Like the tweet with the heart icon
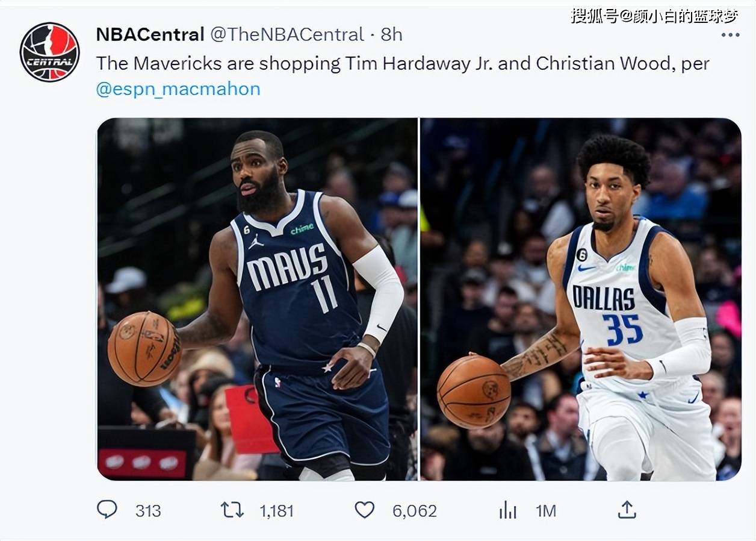 point(364,510)
